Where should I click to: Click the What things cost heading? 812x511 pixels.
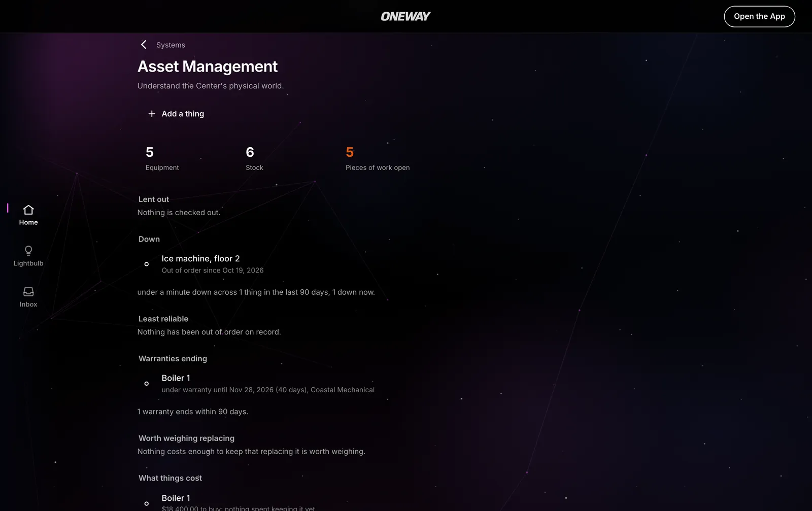coord(170,478)
